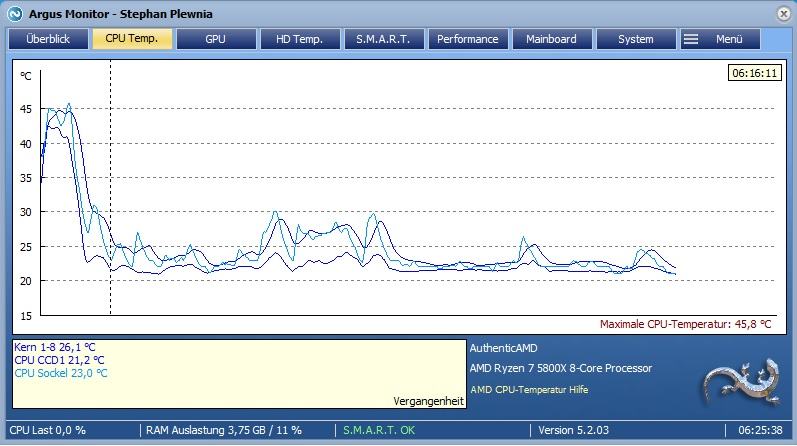The width and height of the screenshot is (797, 446).
Task: Close the Argus Monitor window
Action: point(784,14)
